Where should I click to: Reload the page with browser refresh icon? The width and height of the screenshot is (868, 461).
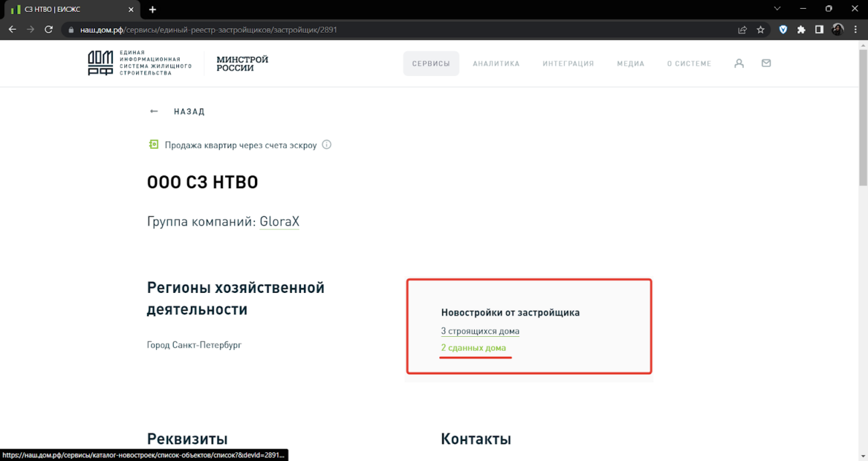coord(48,29)
